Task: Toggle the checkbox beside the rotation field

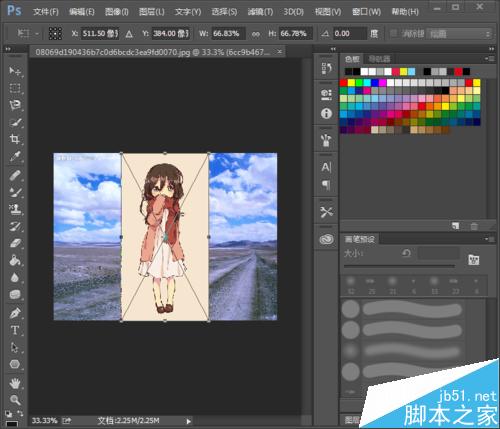Action: (393, 33)
